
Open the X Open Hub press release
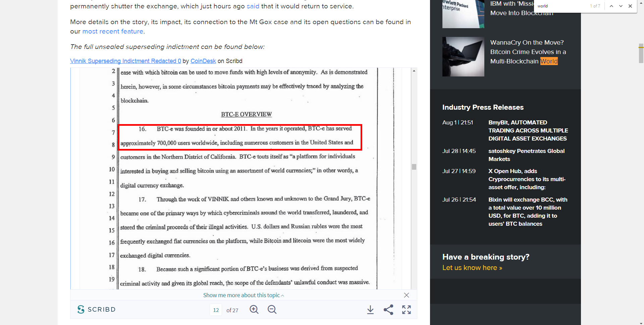tap(527, 179)
